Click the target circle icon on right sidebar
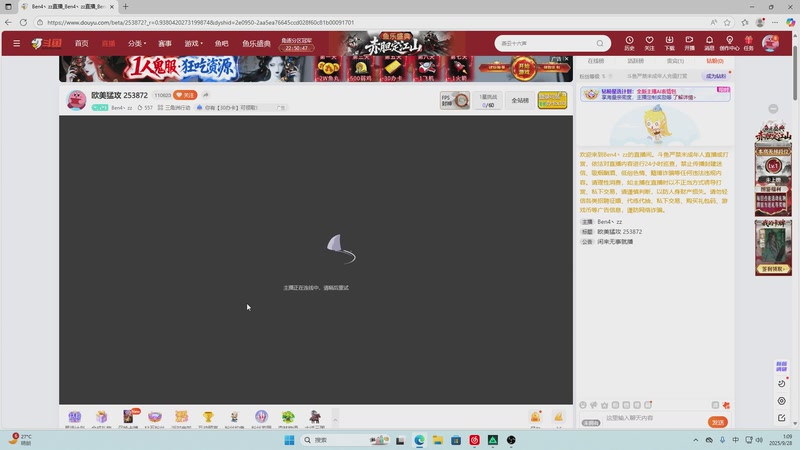The image size is (800, 450). [782, 401]
